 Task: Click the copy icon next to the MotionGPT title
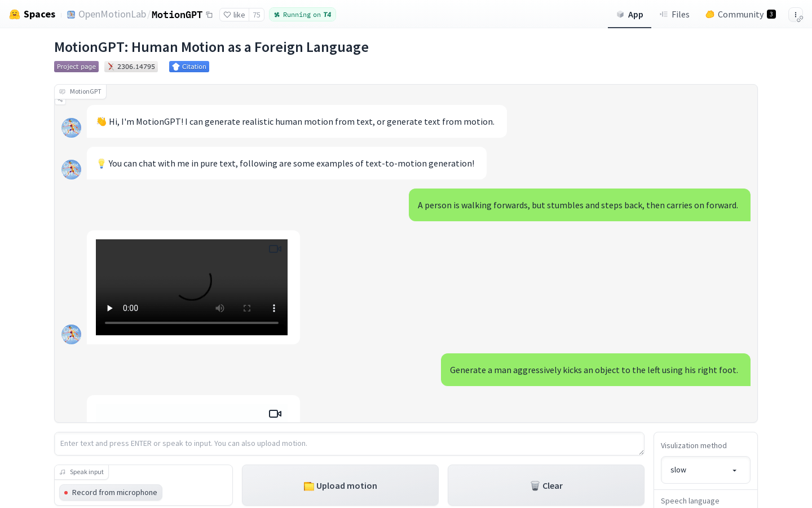(x=209, y=15)
